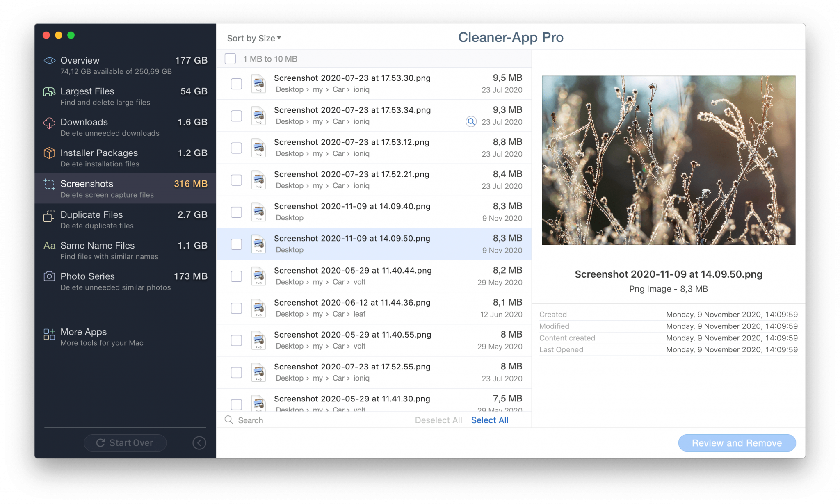Open the Largest Files section
Screen dimensions: 840x504
(x=125, y=96)
